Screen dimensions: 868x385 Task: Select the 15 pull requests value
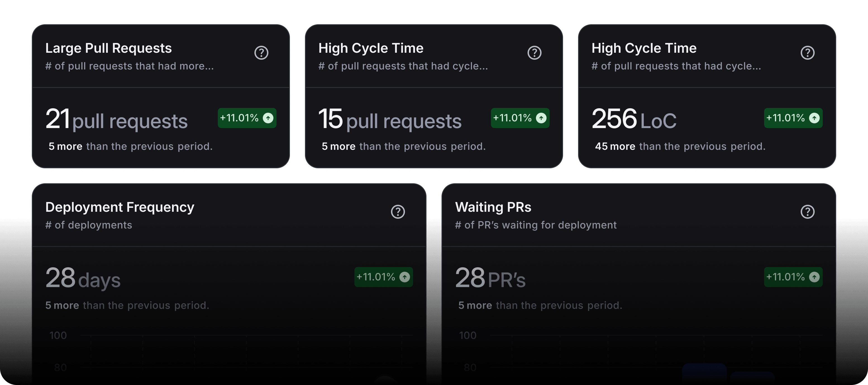pos(390,119)
